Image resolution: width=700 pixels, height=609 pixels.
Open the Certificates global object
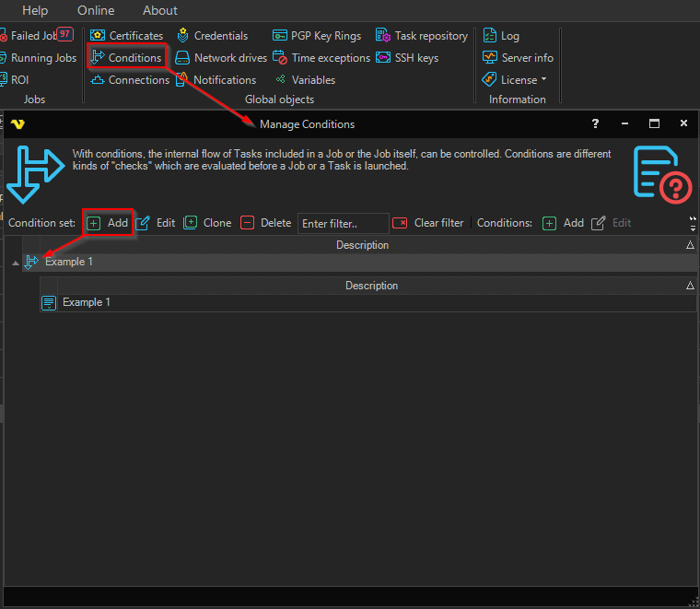[127, 36]
